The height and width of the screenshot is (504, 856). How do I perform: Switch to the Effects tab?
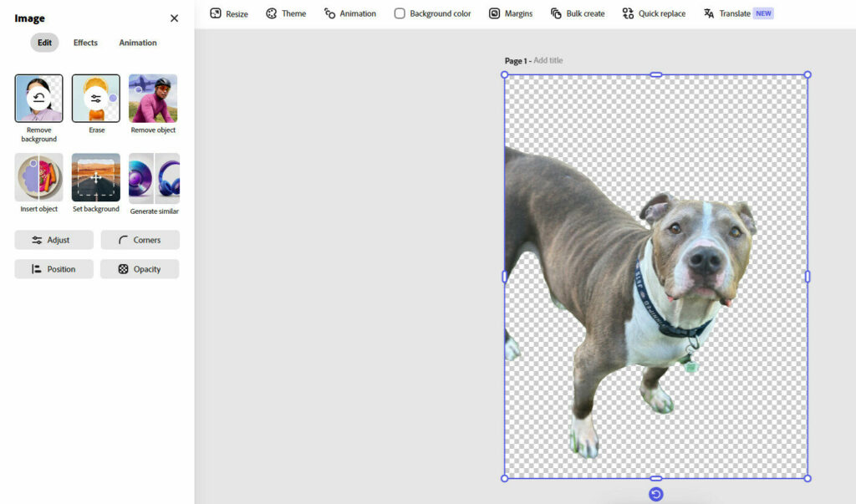pos(85,43)
